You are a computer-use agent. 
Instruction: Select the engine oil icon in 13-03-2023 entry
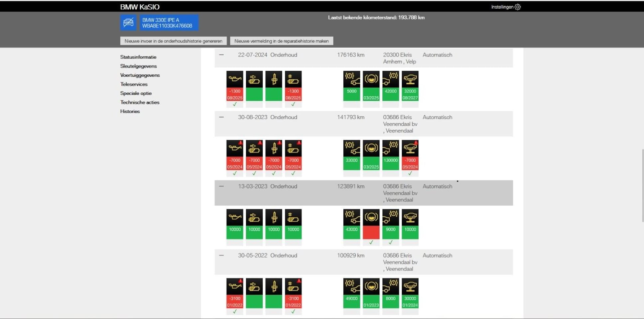[x=235, y=217]
